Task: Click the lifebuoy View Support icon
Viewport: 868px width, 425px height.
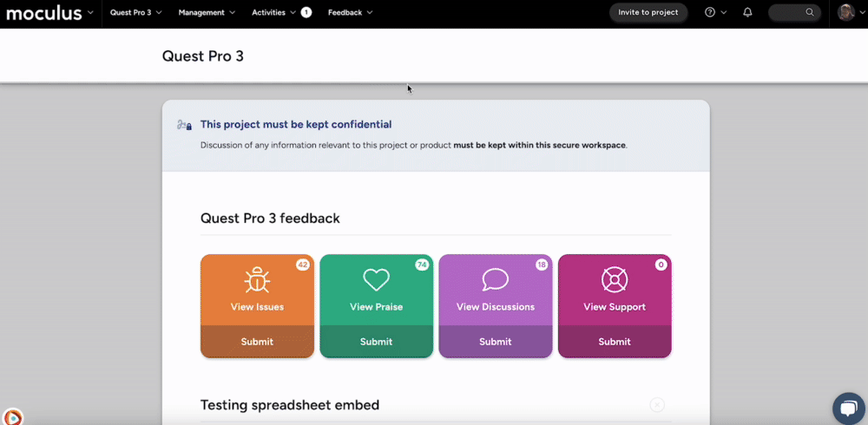Action: pos(614,279)
